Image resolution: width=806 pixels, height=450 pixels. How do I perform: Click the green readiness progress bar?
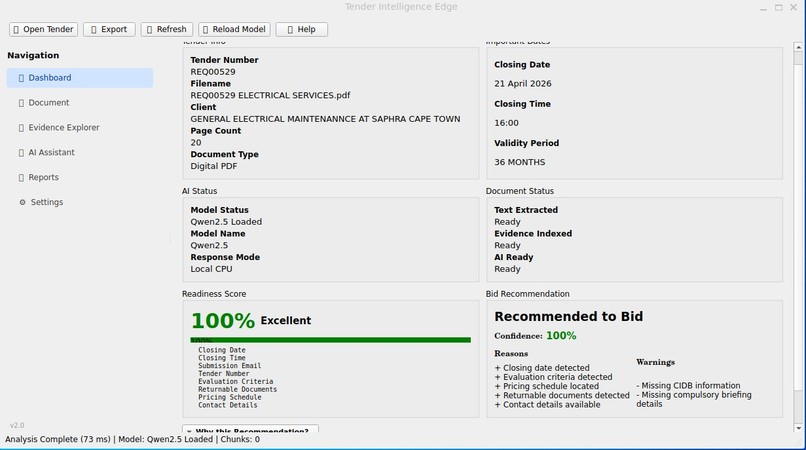(x=331, y=340)
